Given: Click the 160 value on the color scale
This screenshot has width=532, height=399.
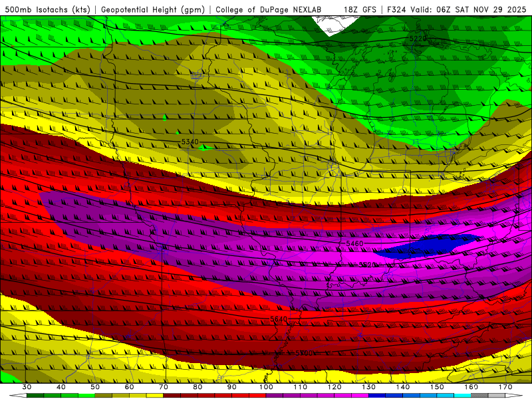Looking at the screenshot, I should pos(471,387).
